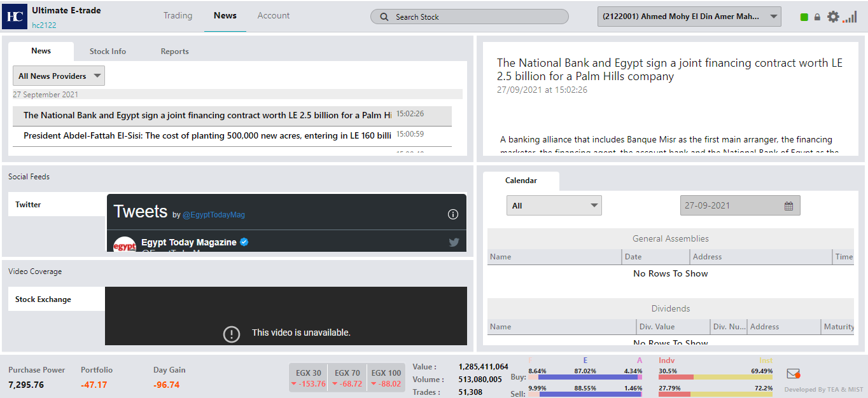This screenshot has height=398, width=868.
Task: Click the Dividends Name column header
Action: pos(562,327)
